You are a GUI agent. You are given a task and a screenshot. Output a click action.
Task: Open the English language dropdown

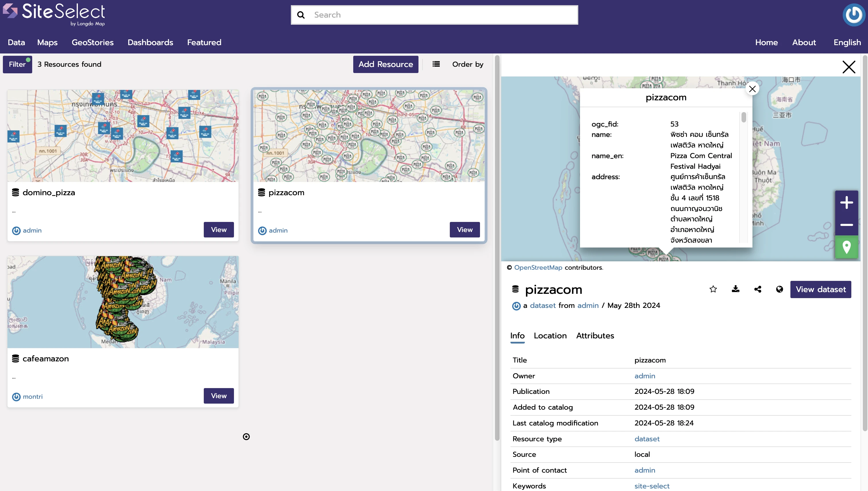point(847,42)
